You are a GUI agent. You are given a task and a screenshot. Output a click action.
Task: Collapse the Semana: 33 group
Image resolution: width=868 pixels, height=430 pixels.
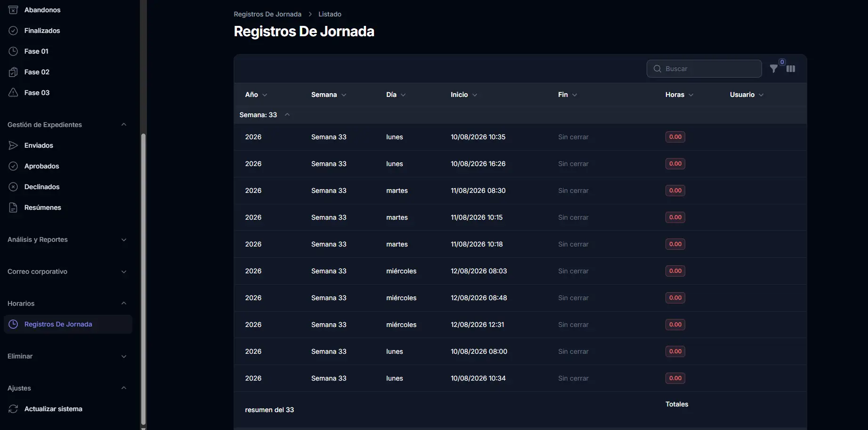pyautogui.click(x=287, y=115)
